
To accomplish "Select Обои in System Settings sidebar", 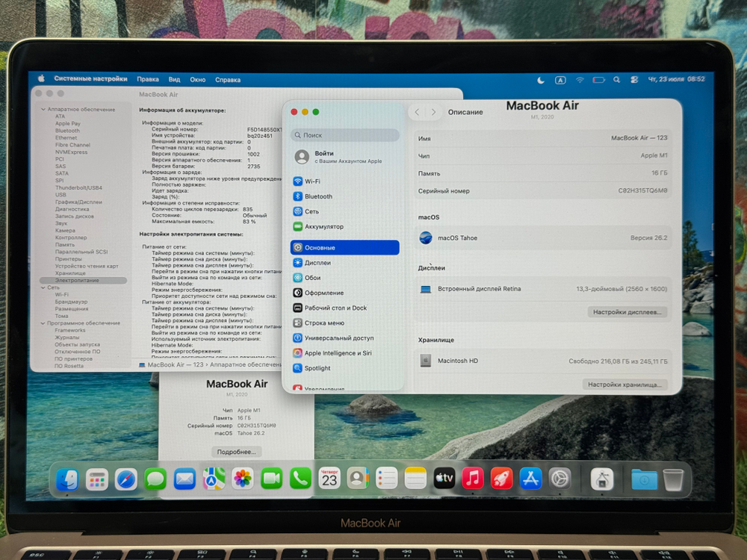I will coord(345,278).
